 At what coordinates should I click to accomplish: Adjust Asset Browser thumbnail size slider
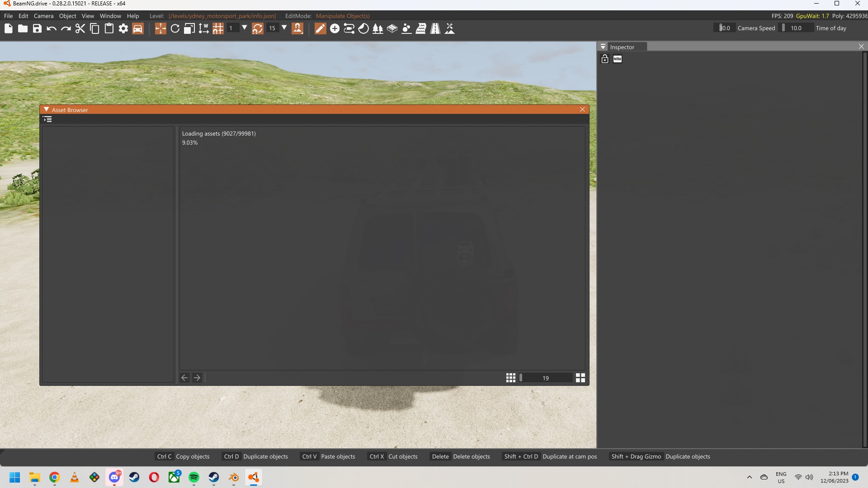(546, 378)
